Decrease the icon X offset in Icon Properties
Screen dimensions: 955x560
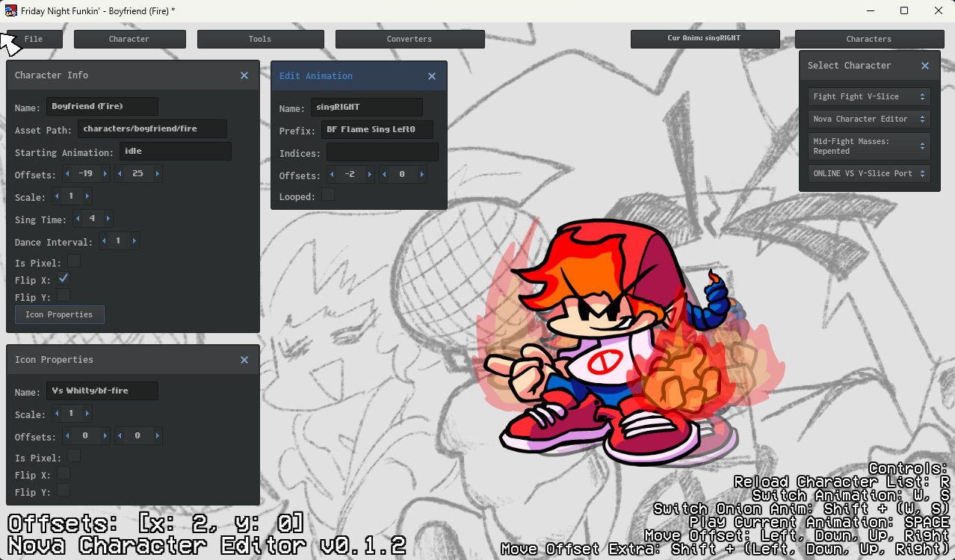coord(69,435)
